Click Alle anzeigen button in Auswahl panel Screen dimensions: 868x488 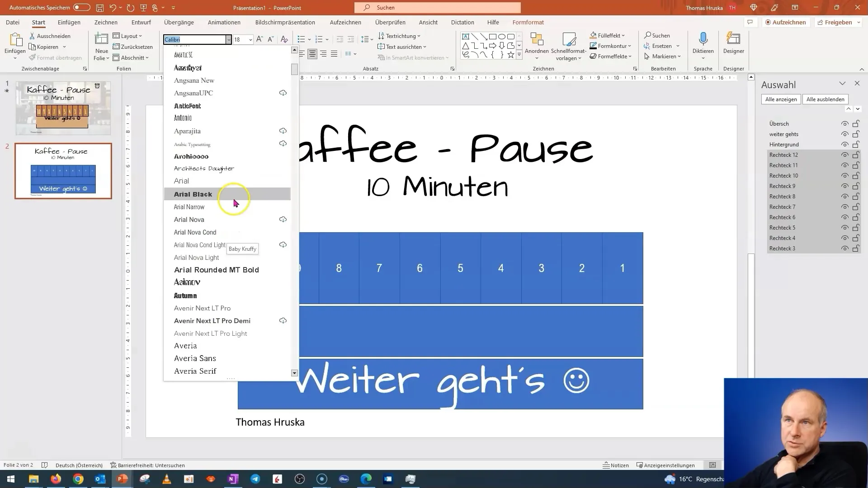[781, 99]
